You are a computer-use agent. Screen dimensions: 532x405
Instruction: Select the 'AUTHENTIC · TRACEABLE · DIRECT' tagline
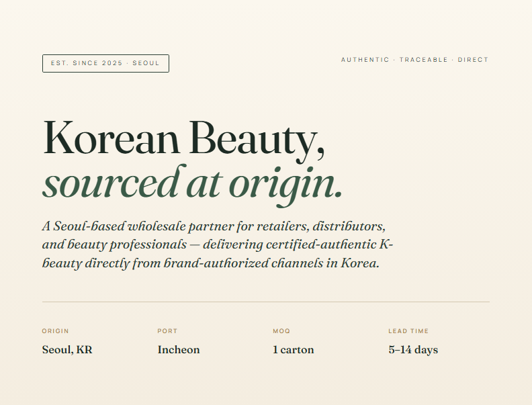[414, 60]
